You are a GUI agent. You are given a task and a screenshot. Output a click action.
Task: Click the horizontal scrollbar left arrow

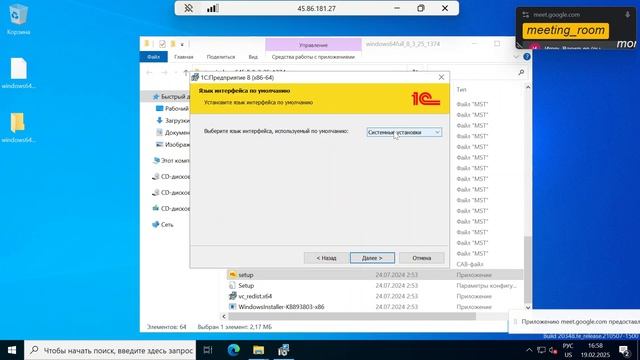coord(224,316)
